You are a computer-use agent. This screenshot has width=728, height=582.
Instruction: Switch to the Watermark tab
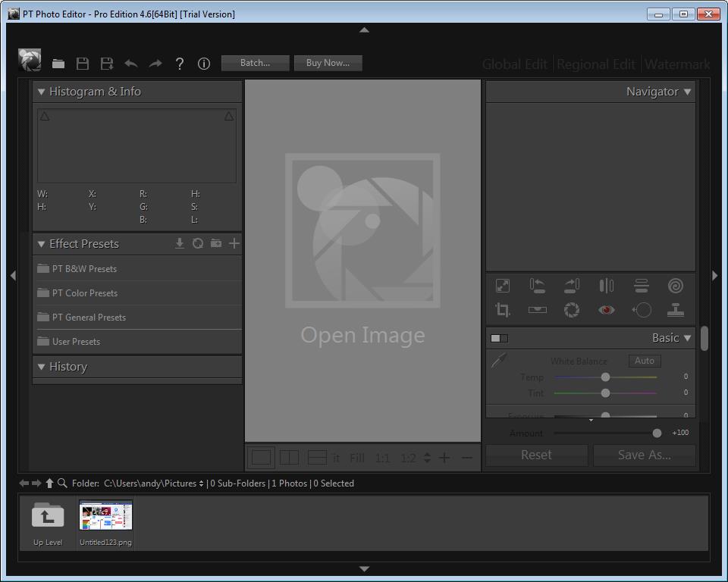[x=677, y=64]
